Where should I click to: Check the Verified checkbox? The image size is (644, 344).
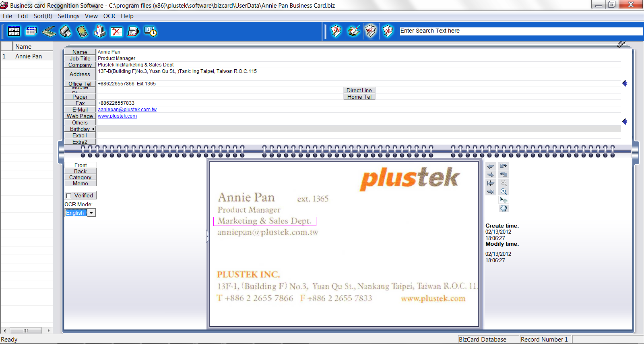tap(68, 196)
